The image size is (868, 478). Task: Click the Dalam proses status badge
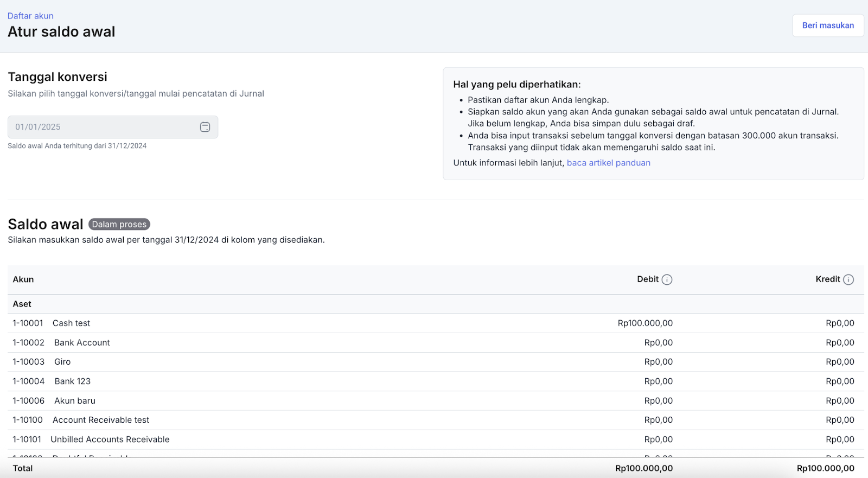119,225
